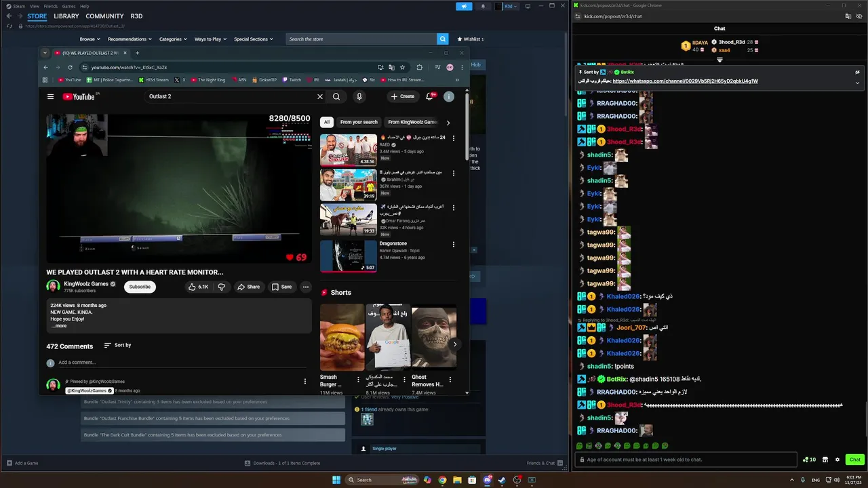Open Steam from Windows taskbar

click(502, 480)
